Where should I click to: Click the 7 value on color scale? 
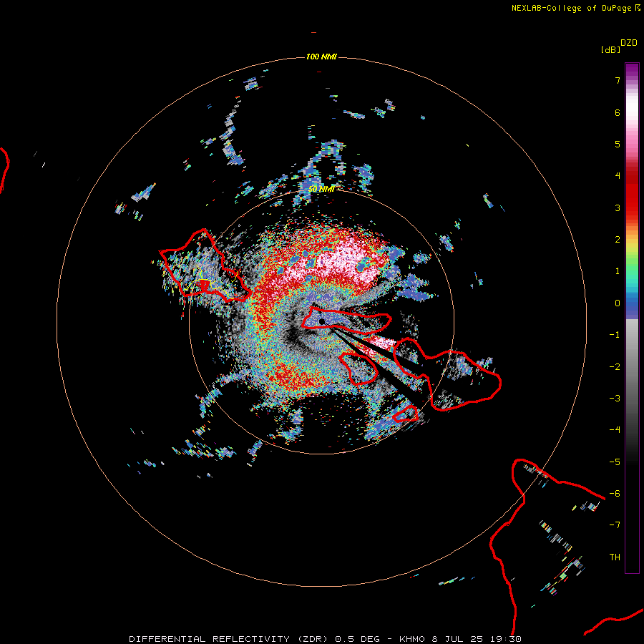pyautogui.click(x=618, y=80)
